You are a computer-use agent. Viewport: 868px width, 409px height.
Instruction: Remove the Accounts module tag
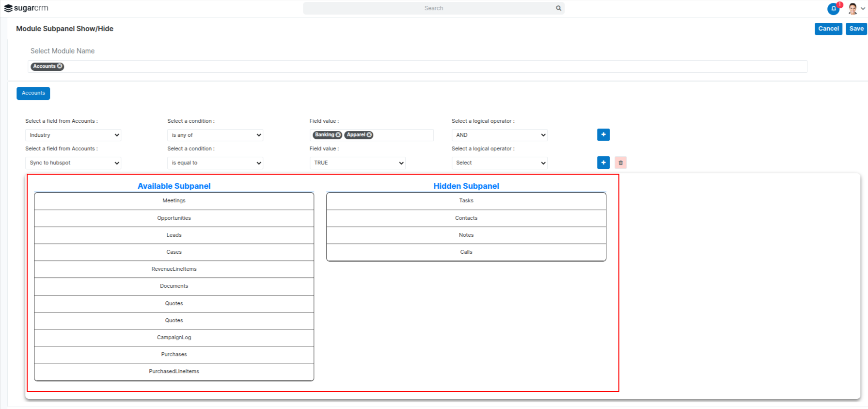[60, 66]
